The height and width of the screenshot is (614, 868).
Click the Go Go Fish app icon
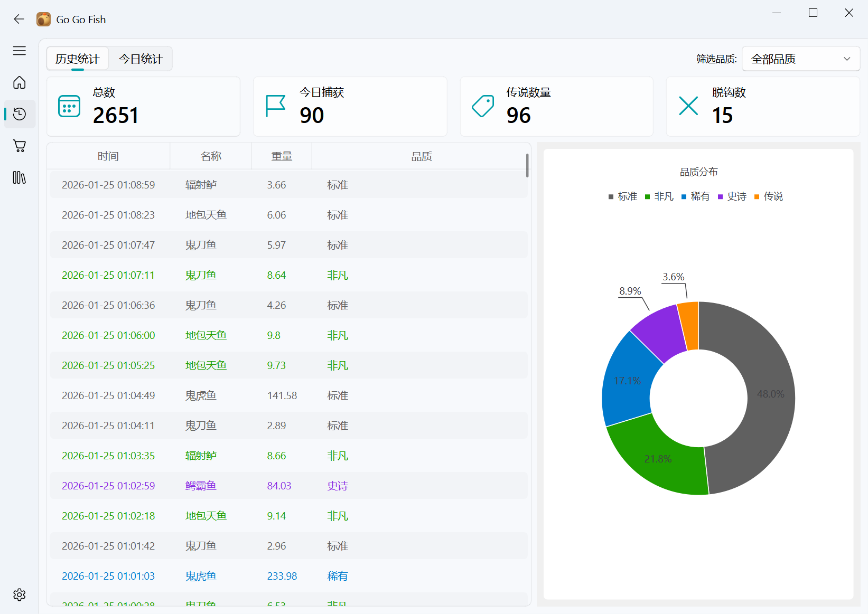[43, 20]
